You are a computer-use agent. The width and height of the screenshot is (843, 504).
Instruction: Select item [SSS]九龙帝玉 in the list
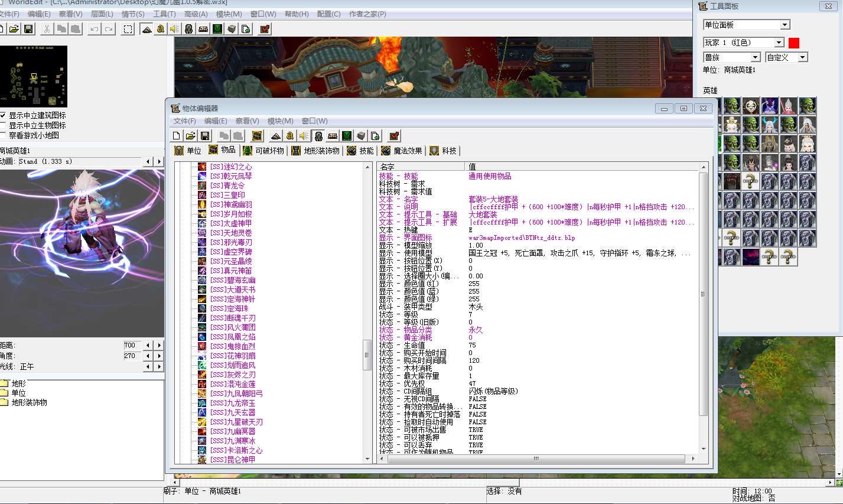pyautogui.click(x=233, y=403)
